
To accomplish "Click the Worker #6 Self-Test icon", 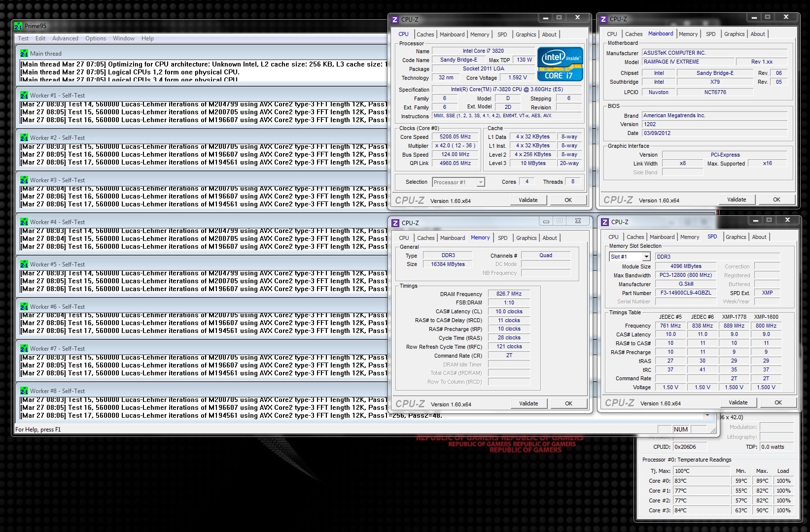I will coord(24,306).
